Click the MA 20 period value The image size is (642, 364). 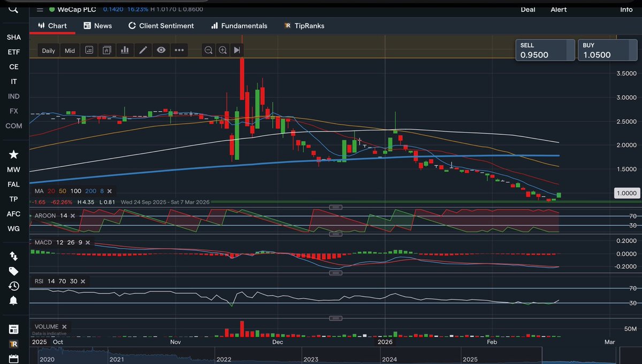point(52,191)
